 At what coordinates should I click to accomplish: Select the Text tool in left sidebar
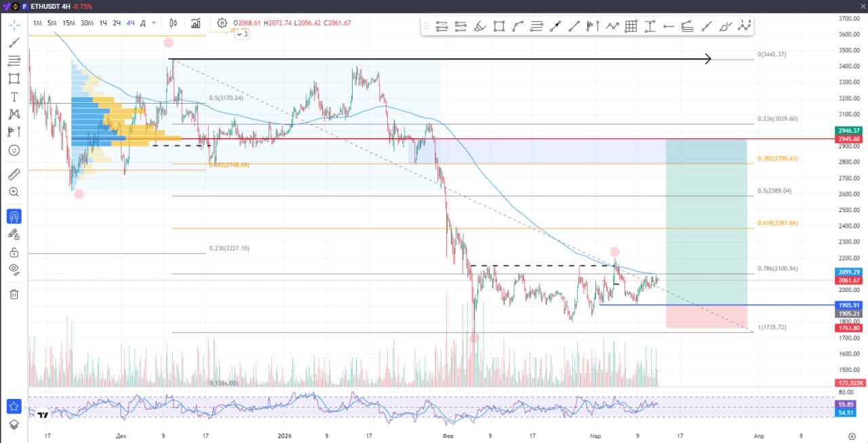coord(14,97)
